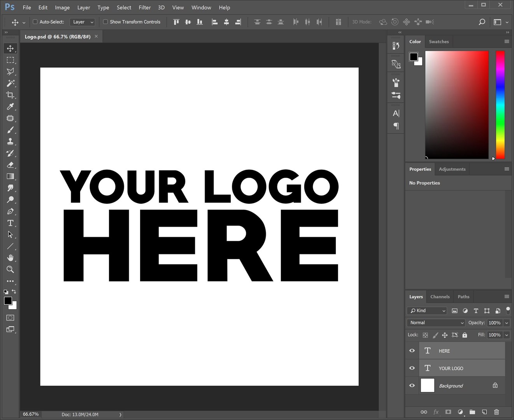
Task: Change screen mode from toolbar
Action: point(10,329)
